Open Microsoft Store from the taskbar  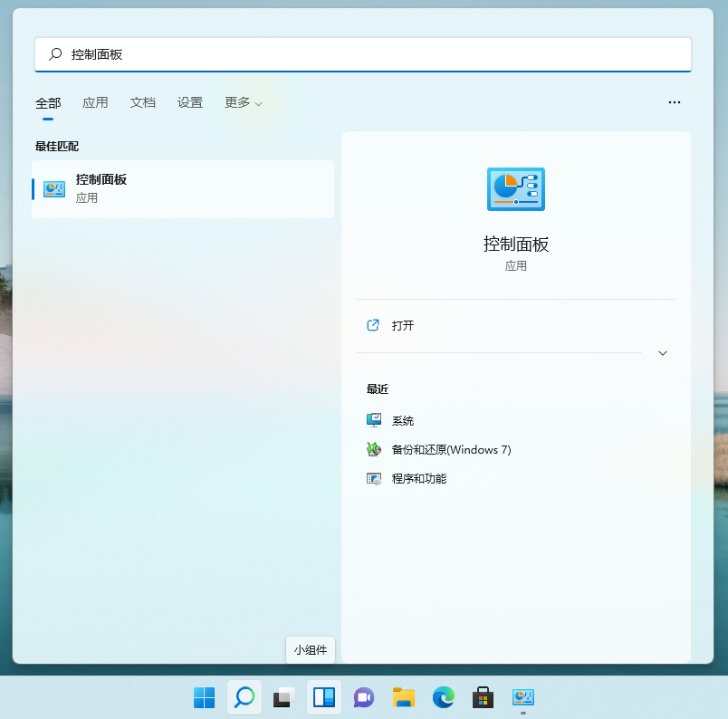pos(484,697)
